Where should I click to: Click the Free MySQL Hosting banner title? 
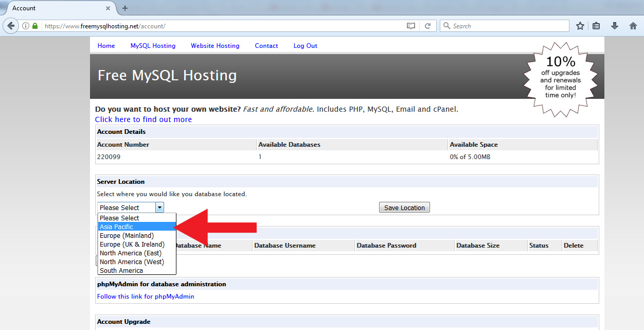click(x=167, y=76)
